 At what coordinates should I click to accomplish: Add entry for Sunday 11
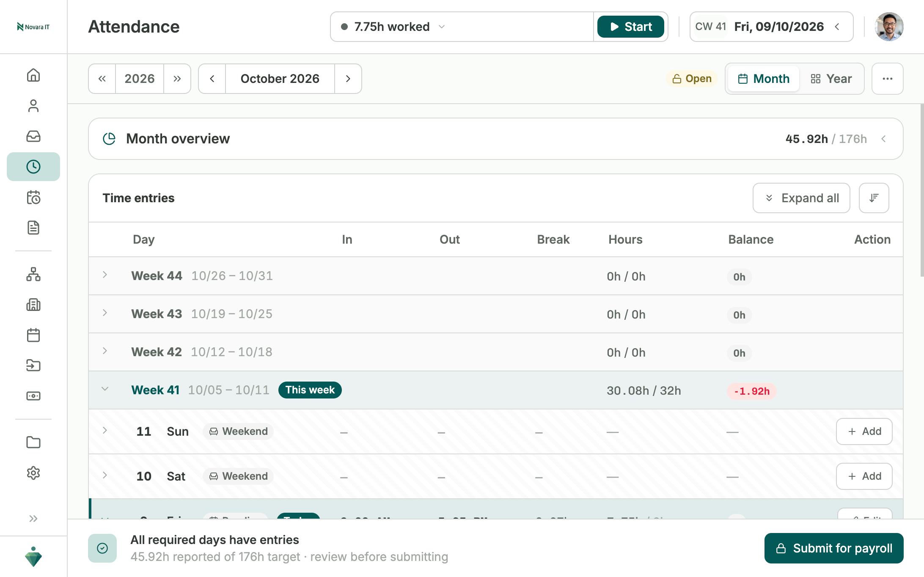[864, 431]
